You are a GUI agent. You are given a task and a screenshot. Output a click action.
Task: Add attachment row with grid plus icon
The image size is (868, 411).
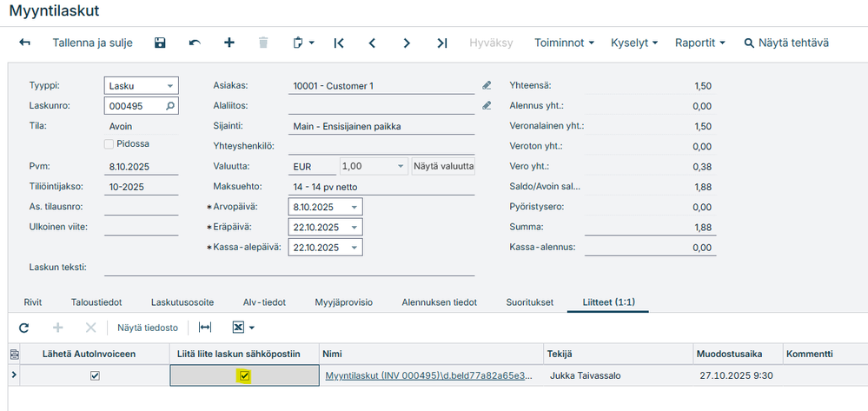click(57, 328)
